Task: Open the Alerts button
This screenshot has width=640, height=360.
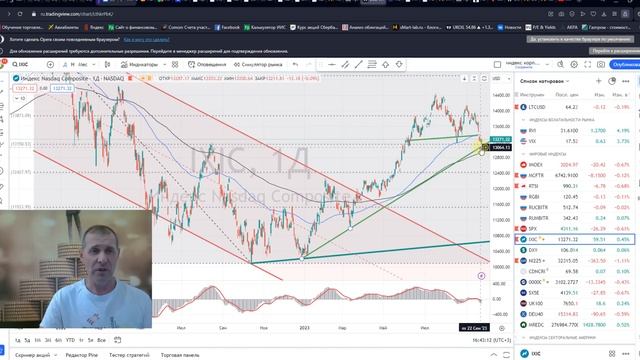Action: coord(207,64)
